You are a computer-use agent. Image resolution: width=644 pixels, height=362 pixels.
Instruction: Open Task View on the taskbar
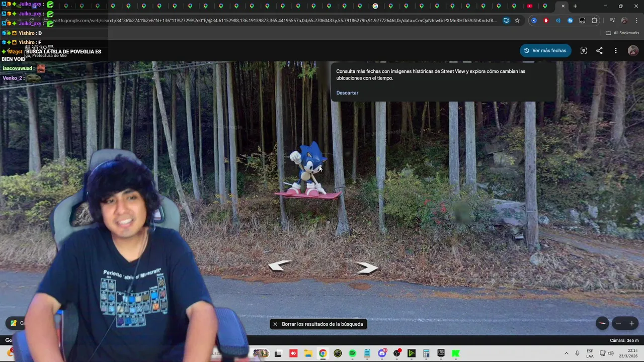point(278,353)
